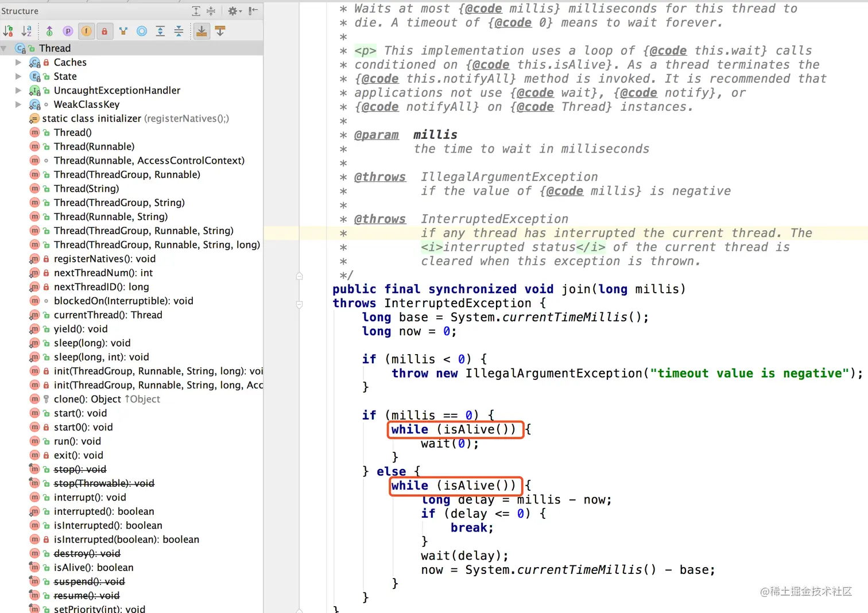Screen dimensions: 868x613
Task: Expand the Caches inner class node
Action: pos(18,62)
